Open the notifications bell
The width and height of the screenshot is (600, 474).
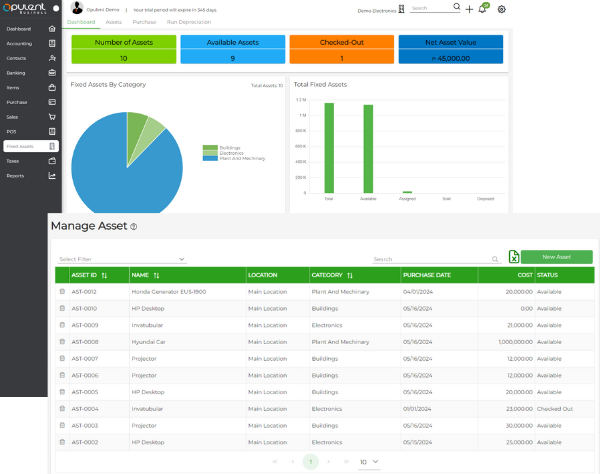click(x=483, y=9)
